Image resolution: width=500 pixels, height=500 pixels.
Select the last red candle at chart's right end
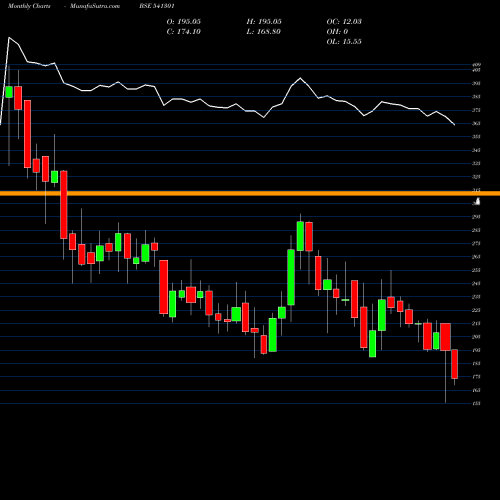[x=454, y=364]
